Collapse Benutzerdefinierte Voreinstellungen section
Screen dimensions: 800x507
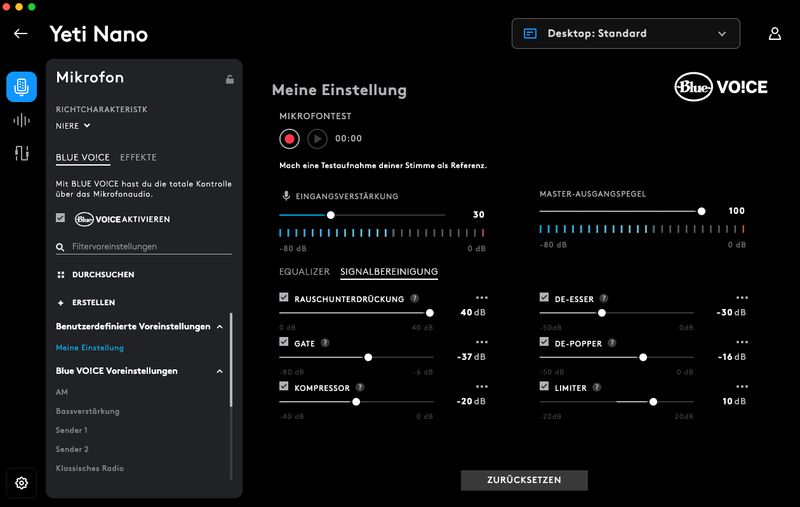tap(219, 326)
